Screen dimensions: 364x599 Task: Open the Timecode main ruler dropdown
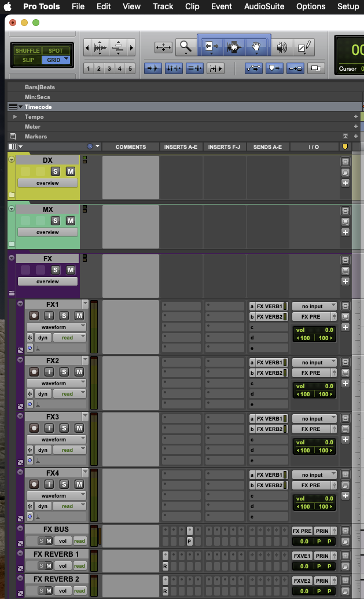point(20,107)
